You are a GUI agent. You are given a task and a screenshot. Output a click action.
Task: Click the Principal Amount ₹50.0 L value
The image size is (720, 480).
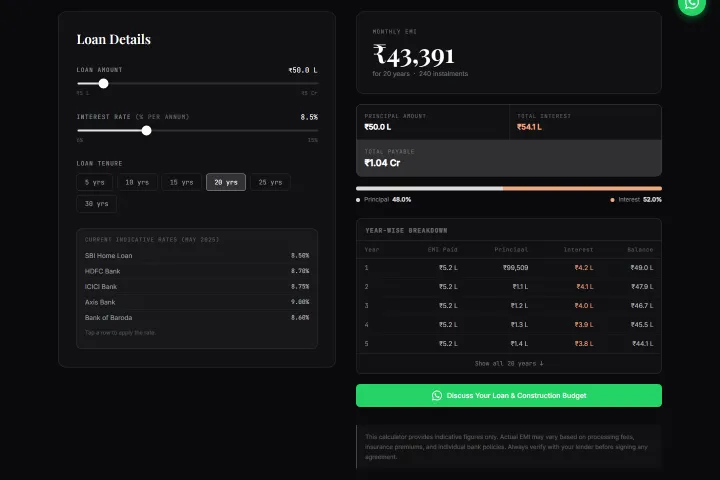point(377,127)
